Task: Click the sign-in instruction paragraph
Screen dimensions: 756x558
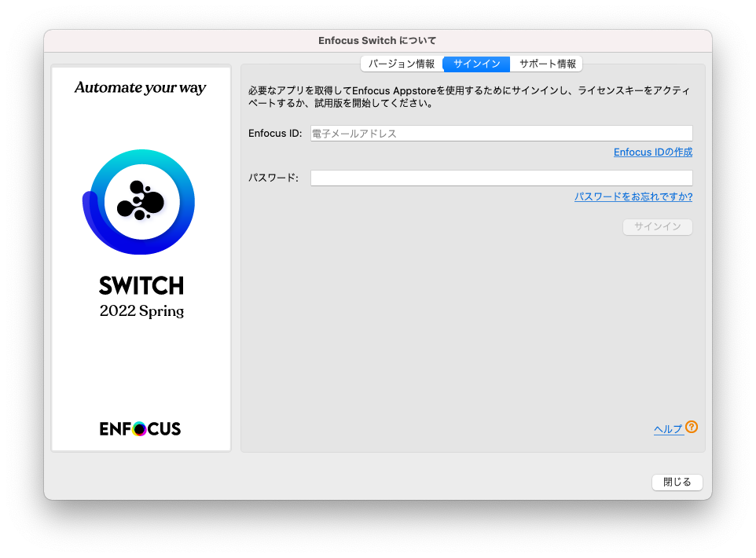Action: tap(468, 97)
